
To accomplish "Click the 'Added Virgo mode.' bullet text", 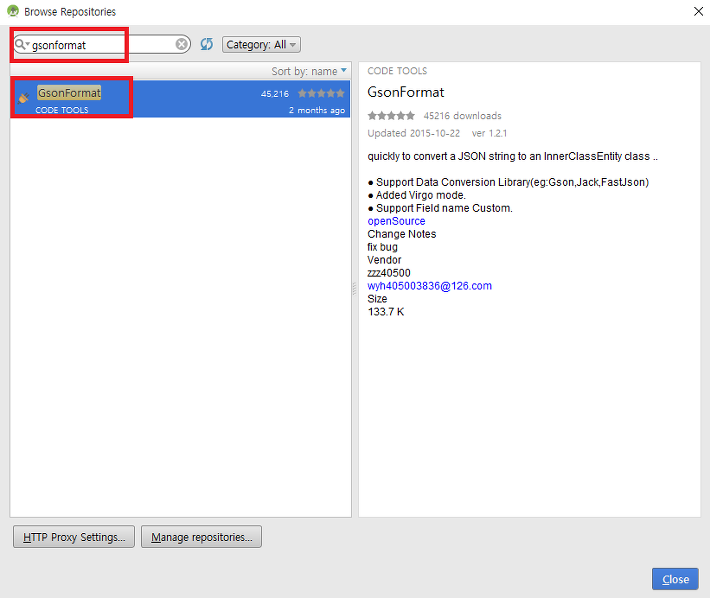I will coord(421,195).
